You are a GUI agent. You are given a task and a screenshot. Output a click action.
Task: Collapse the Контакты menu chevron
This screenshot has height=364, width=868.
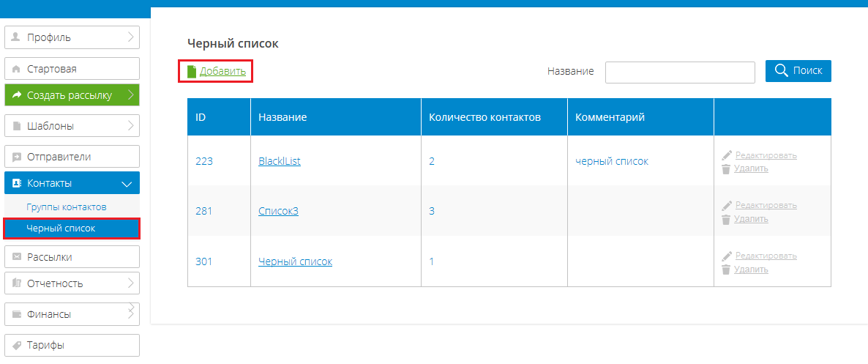pyautogui.click(x=127, y=183)
